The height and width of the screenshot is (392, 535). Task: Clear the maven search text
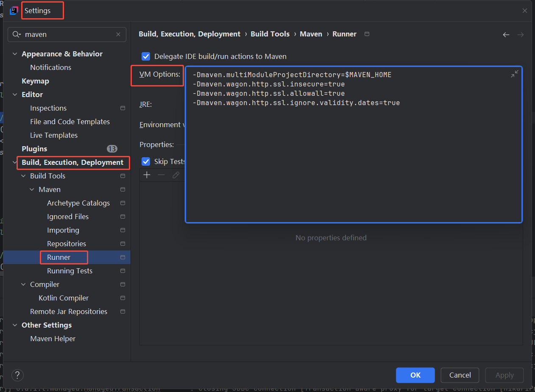click(x=118, y=34)
